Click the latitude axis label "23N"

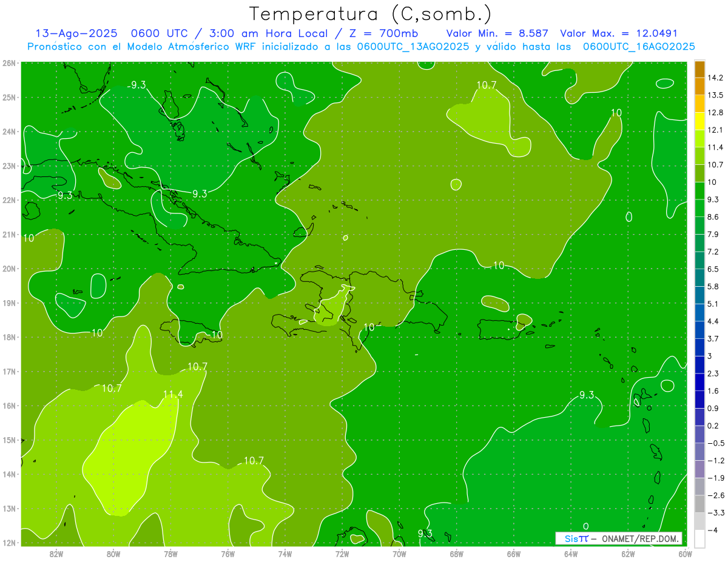click(9, 166)
